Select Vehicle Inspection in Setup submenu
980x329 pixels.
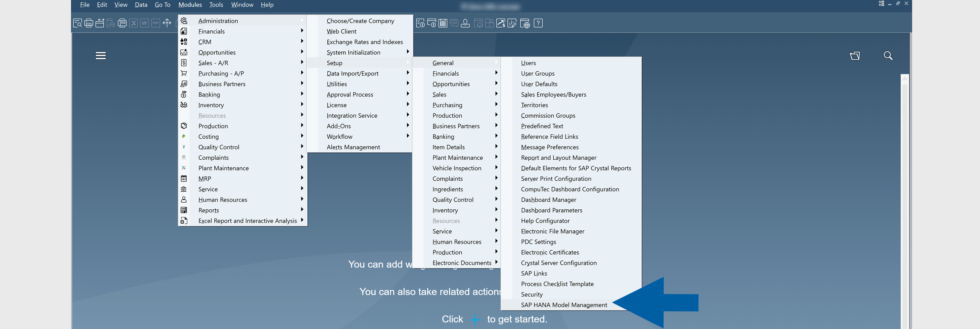457,168
